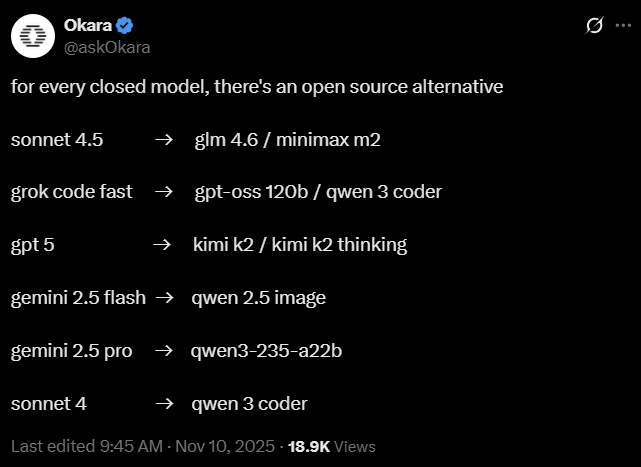Click the "gemini 2.5 flash" text
Viewport: 641px width, 467px height.
[x=78, y=298]
